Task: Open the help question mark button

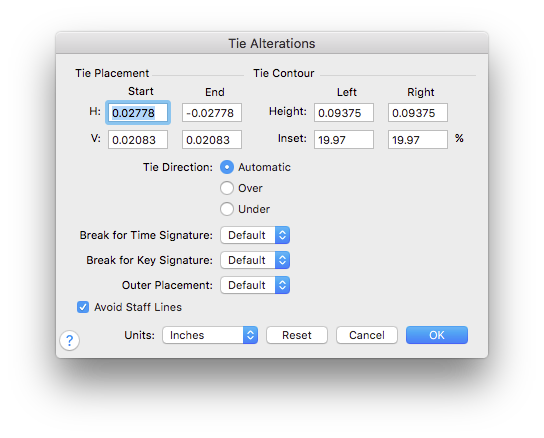Action: [x=69, y=340]
